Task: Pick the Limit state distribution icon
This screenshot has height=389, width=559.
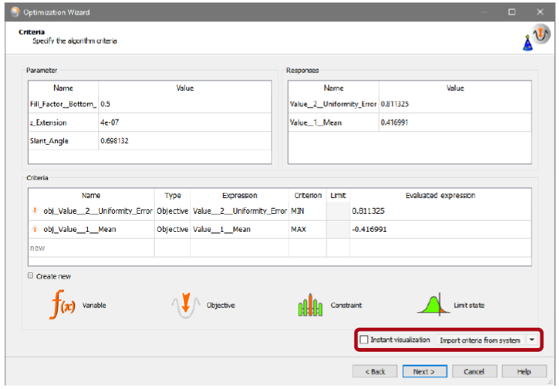Action: coord(434,304)
